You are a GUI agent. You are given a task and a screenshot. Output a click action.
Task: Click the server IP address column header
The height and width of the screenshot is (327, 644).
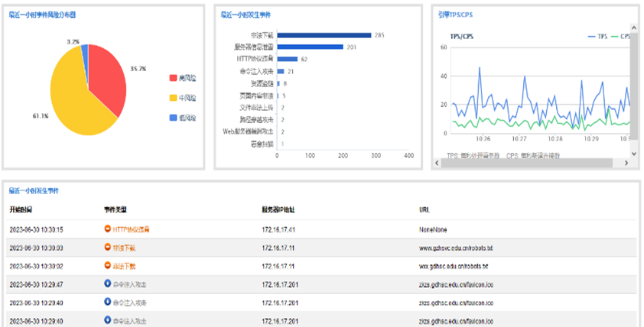tap(278, 209)
